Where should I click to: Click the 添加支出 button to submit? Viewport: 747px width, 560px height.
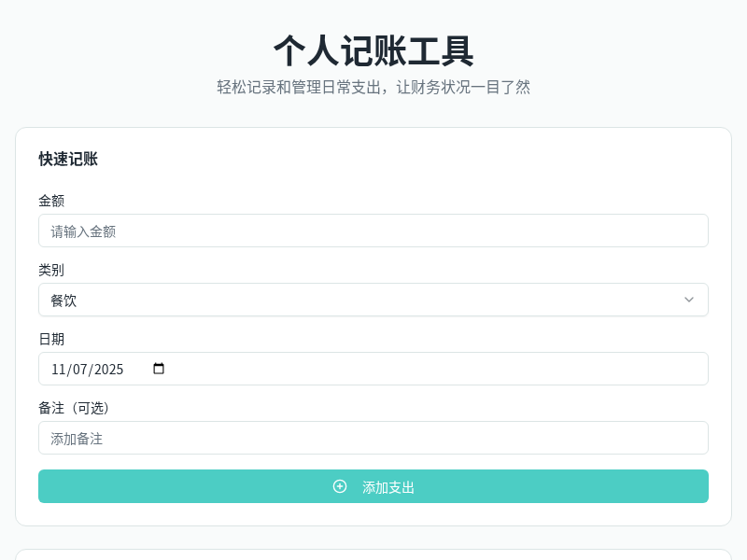coord(373,486)
